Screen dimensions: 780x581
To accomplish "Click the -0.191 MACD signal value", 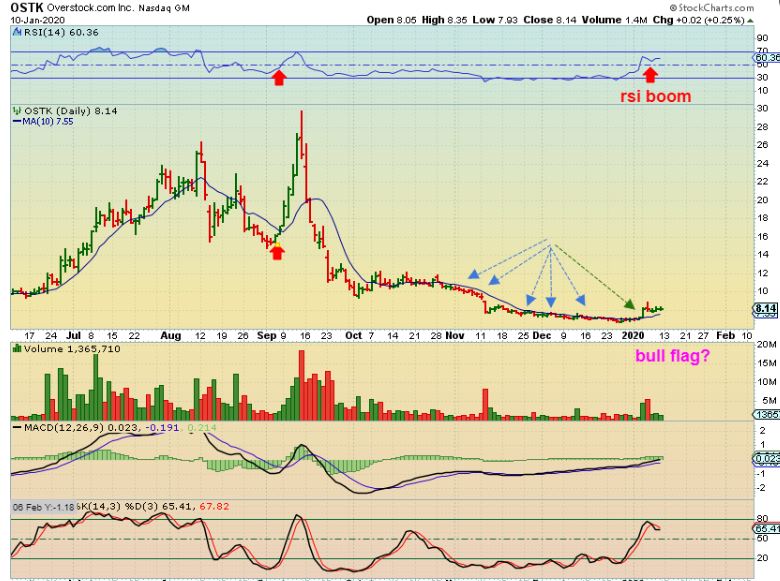I will pyautogui.click(x=161, y=428).
